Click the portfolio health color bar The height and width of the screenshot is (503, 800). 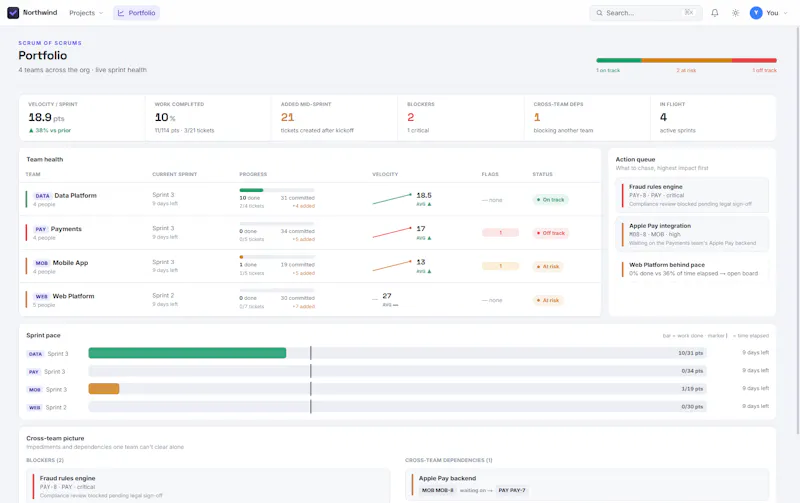click(x=686, y=60)
